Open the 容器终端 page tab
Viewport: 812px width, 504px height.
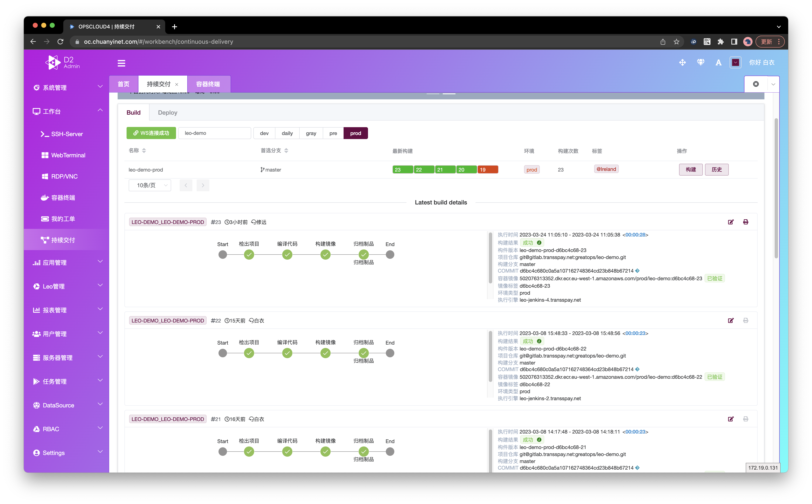(x=208, y=84)
